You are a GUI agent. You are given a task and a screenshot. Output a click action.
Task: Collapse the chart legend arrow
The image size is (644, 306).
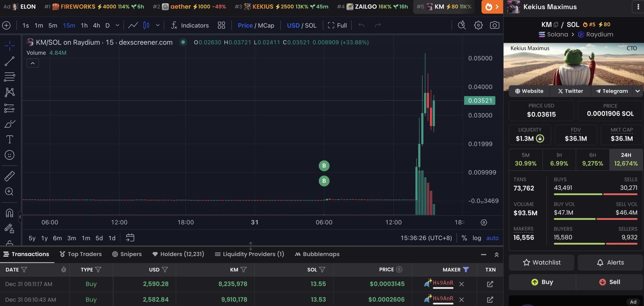tap(33, 63)
